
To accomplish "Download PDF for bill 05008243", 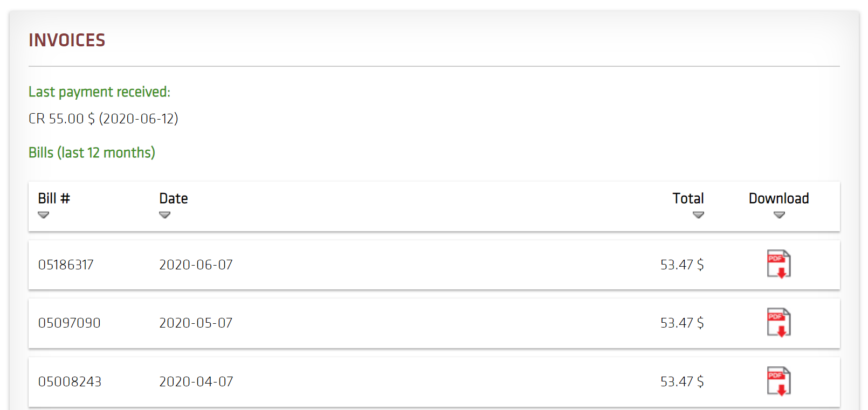I will pyautogui.click(x=779, y=381).
